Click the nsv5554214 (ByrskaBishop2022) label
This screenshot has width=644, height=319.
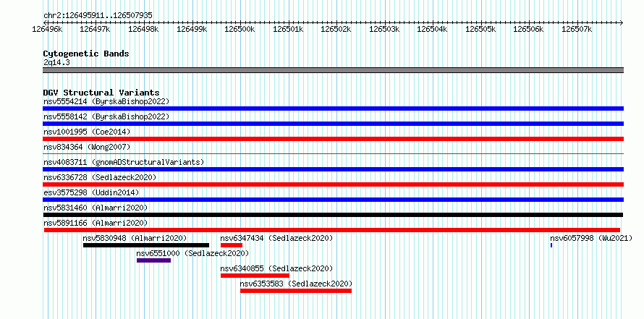(x=106, y=101)
